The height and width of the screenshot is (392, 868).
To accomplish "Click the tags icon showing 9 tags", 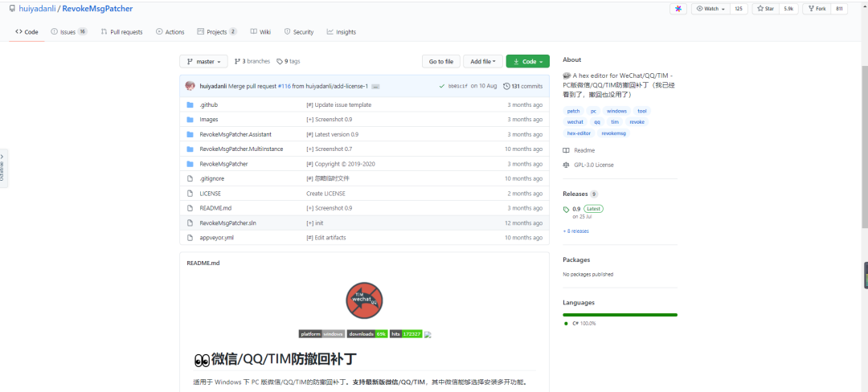I will [x=280, y=61].
